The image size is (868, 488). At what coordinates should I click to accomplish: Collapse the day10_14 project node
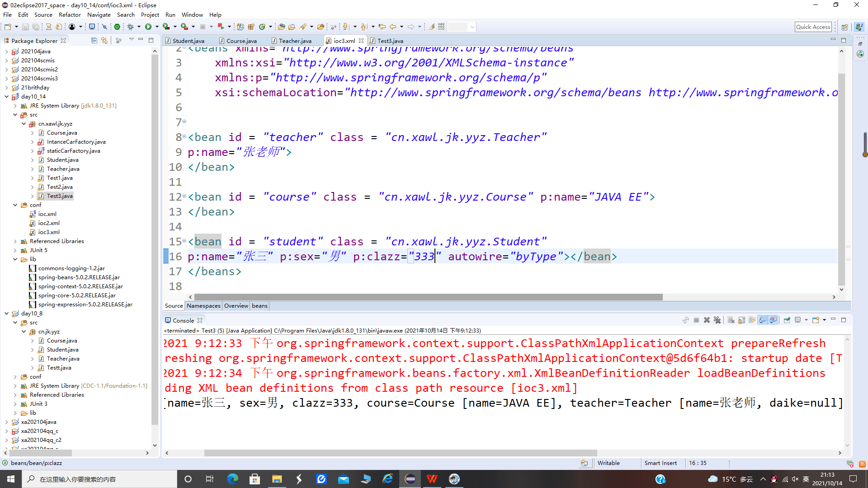click(6, 96)
